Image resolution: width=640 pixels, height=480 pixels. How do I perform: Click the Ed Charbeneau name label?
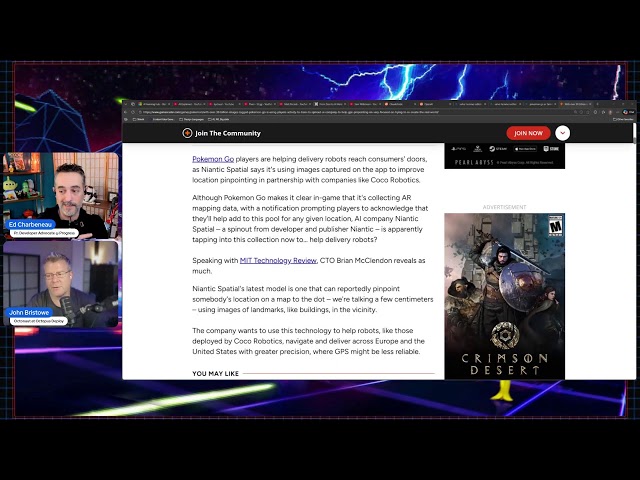click(x=30, y=224)
